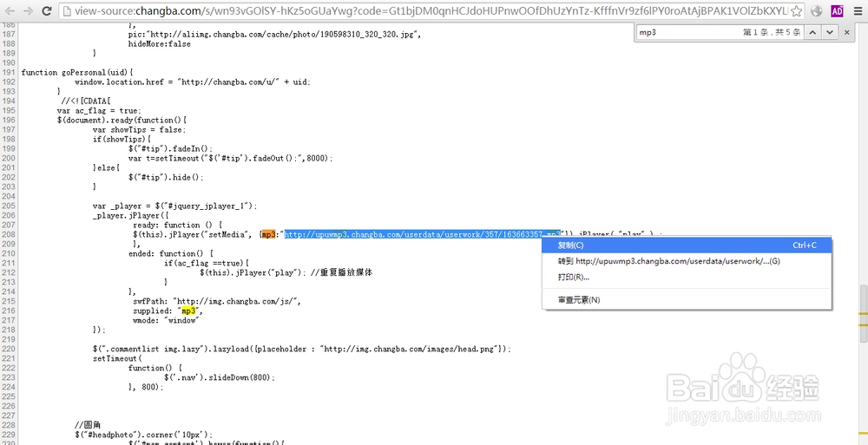The height and width of the screenshot is (445, 868).
Task: Click the 'ended: function() {' line
Action: click(x=170, y=254)
